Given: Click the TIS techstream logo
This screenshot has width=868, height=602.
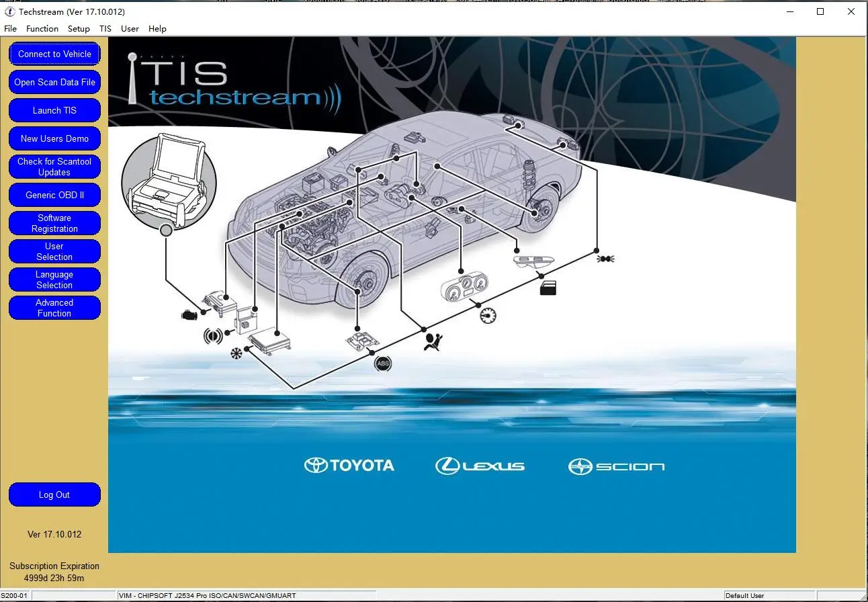Looking at the screenshot, I should pyautogui.click(x=234, y=84).
